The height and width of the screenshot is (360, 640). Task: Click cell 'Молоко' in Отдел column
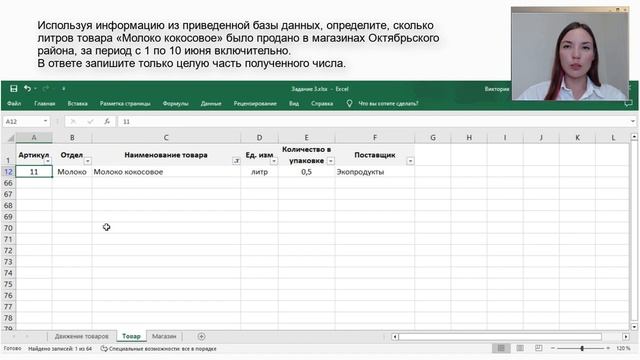coord(72,172)
